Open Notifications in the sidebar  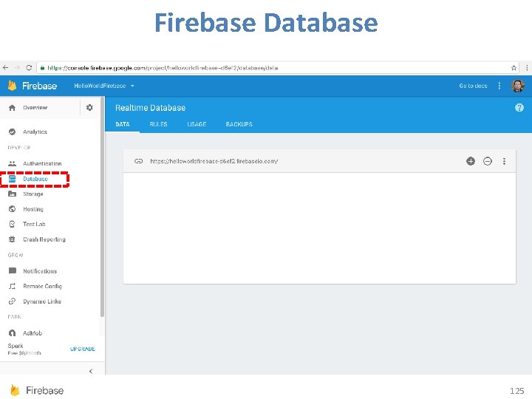[x=33, y=270]
